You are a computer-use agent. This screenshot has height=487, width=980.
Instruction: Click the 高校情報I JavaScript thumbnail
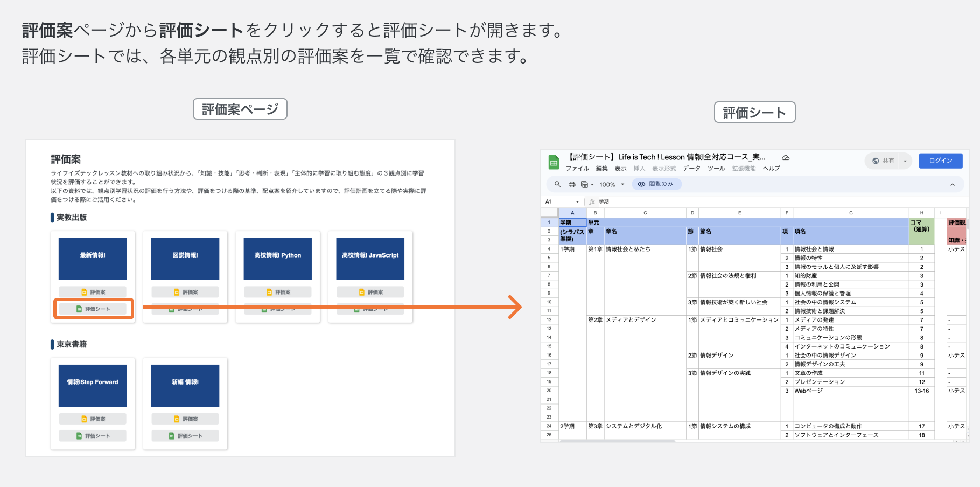point(370,259)
